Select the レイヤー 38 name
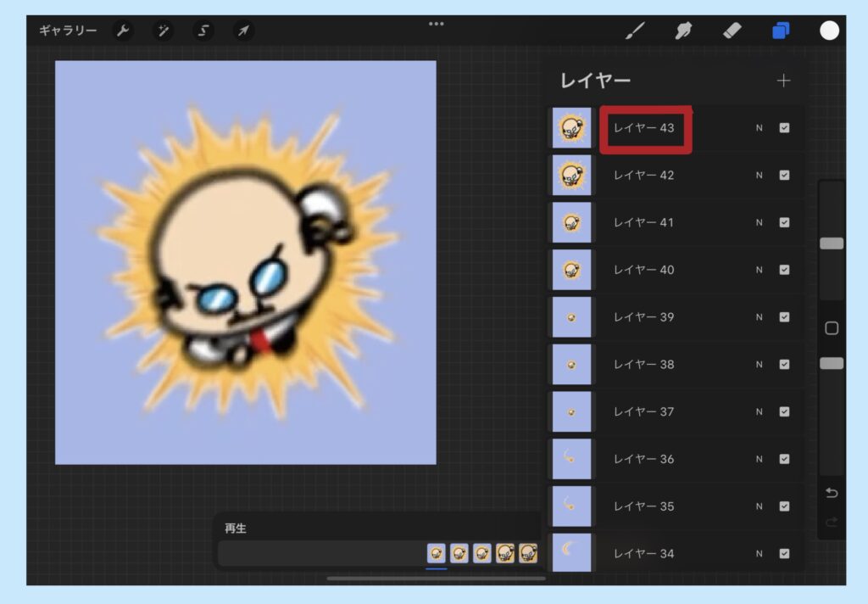The width and height of the screenshot is (868, 604). [x=644, y=364]
